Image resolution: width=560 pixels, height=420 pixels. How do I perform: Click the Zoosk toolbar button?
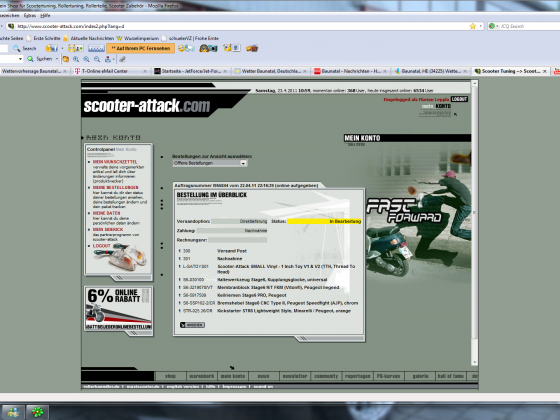click(96, 48)
